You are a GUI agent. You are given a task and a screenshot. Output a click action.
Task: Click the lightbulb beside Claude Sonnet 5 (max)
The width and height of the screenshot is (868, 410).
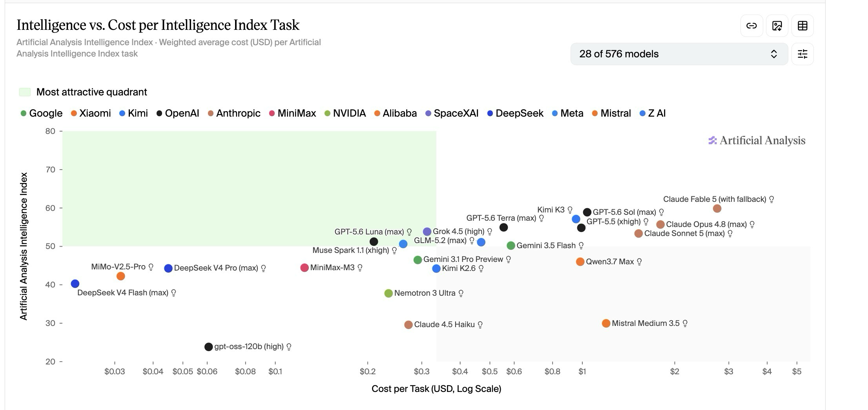tap(730, 234)
